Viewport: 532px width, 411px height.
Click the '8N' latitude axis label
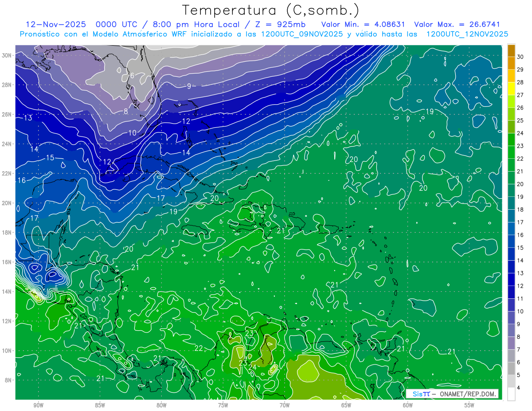[8, 380]
